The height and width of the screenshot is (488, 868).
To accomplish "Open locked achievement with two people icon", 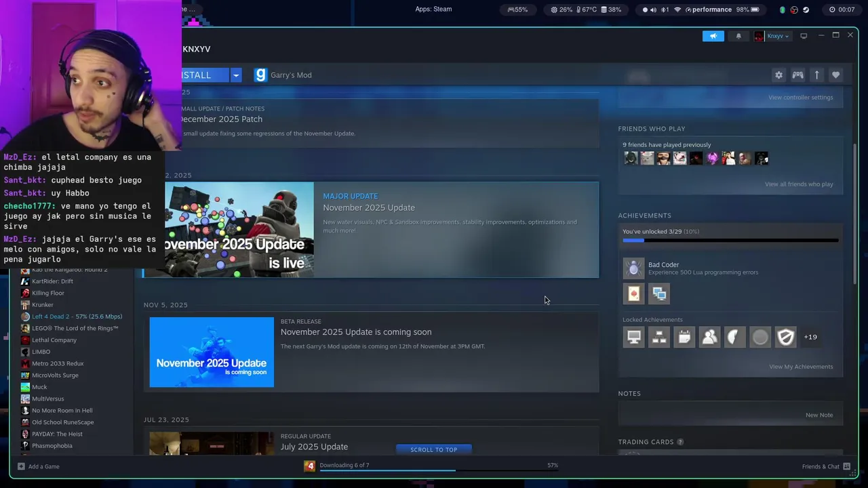I will 709,337.
